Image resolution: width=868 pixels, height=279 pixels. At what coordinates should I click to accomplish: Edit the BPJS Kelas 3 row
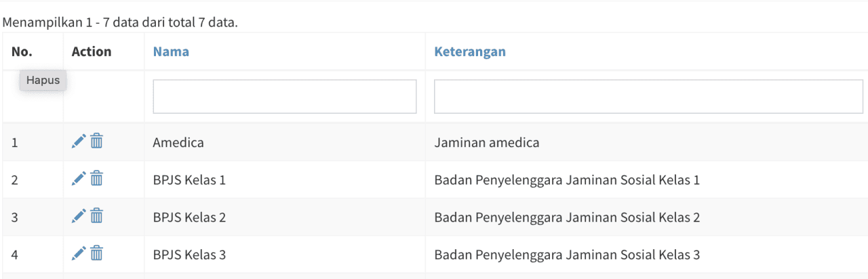click(x=79, y=253)
